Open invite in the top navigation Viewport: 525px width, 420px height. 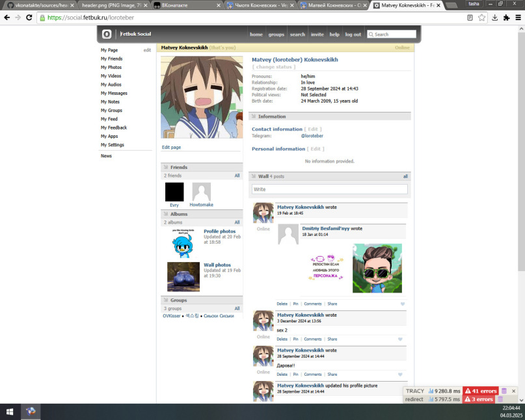(317, 34)
